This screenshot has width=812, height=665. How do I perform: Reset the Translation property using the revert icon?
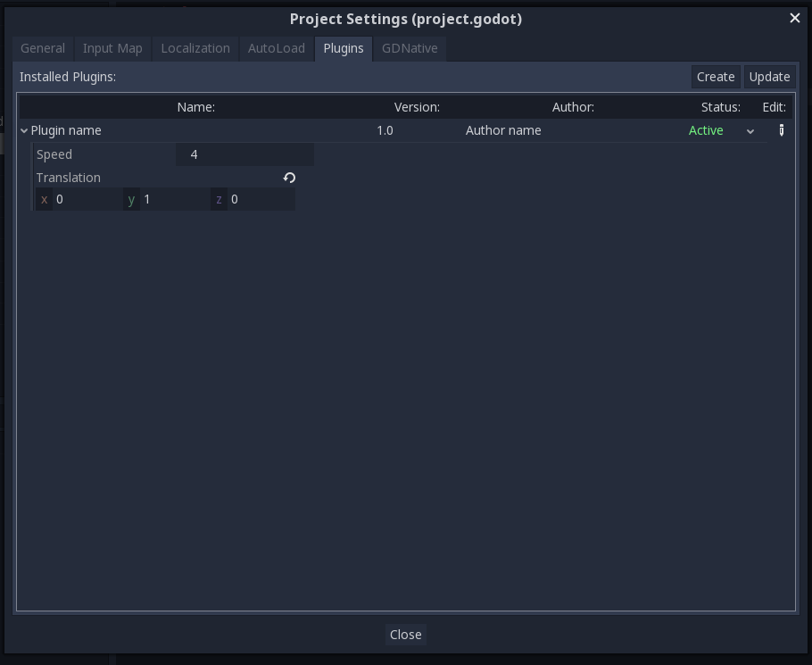[288, 178]
